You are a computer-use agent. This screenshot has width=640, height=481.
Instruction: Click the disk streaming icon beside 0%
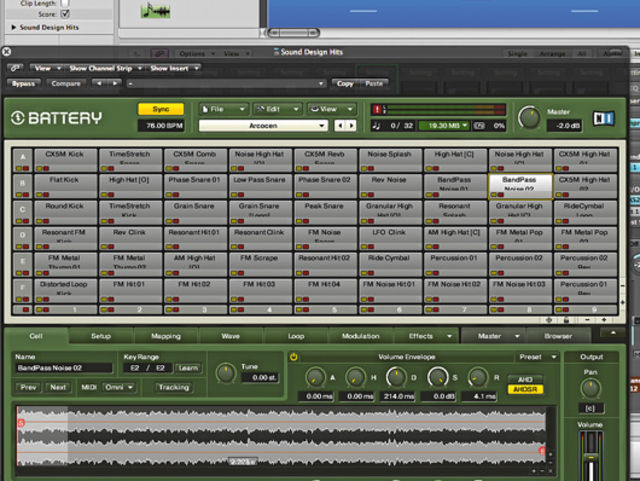479,126
